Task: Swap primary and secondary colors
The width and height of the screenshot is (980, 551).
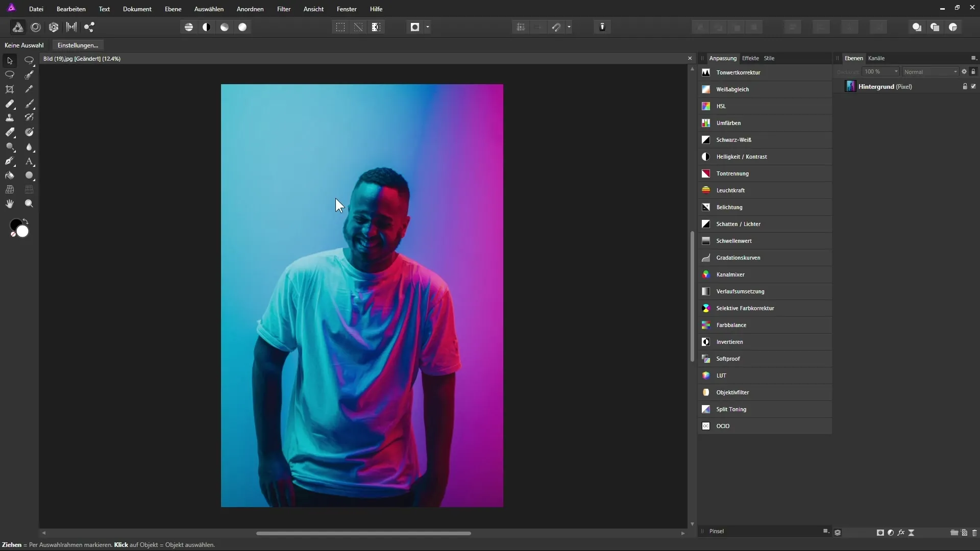Action: click(26, 222)
